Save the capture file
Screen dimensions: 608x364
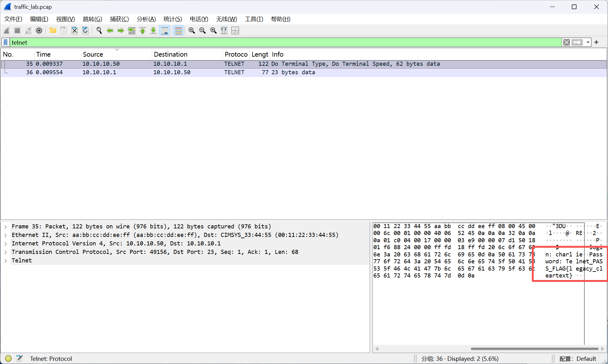[64, 31]
